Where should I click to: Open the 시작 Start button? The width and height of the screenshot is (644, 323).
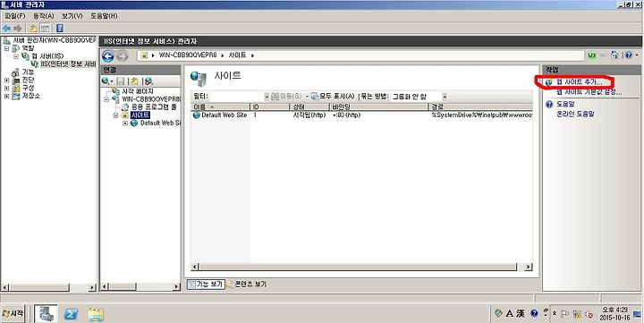point(13,313)
